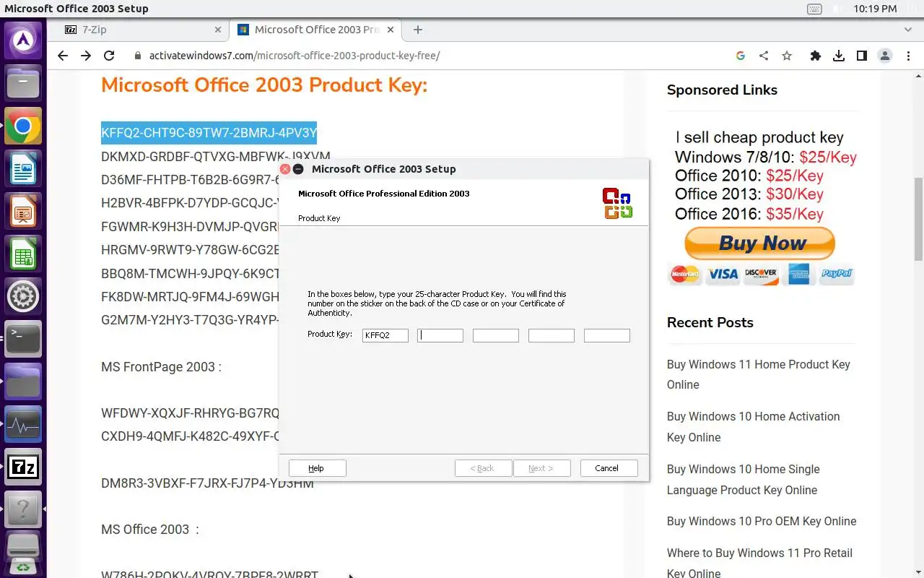Click the fifth Product Key box
Image resolution: width=924 pixels, height=578 pixels.
coord(607,335)
